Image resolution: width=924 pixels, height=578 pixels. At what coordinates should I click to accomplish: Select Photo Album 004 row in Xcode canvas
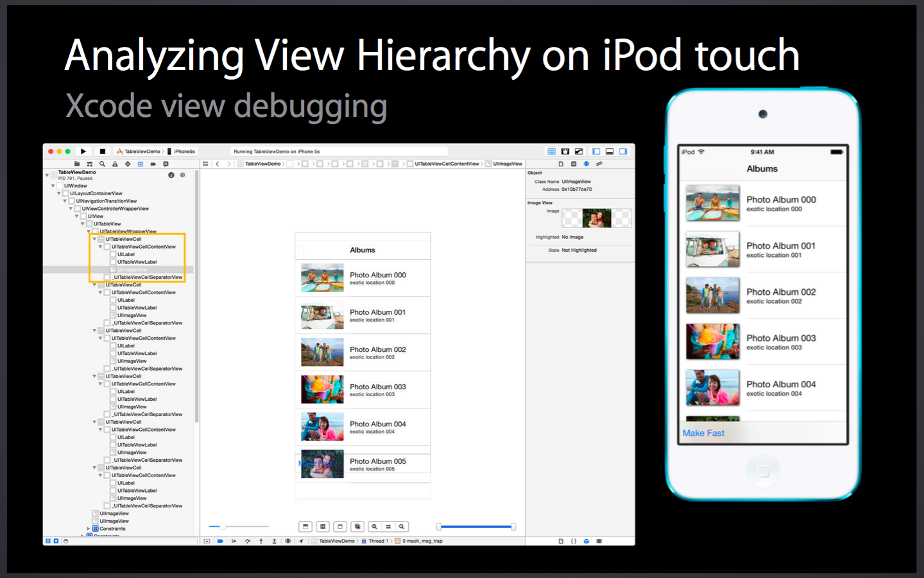click(363, 427)
